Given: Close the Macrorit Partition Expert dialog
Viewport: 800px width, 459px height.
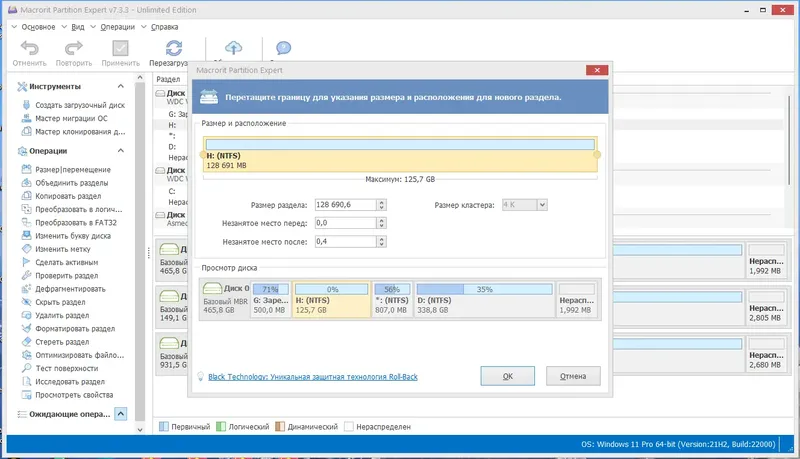Looking at the screenshot, I should [x=596, y=70].
